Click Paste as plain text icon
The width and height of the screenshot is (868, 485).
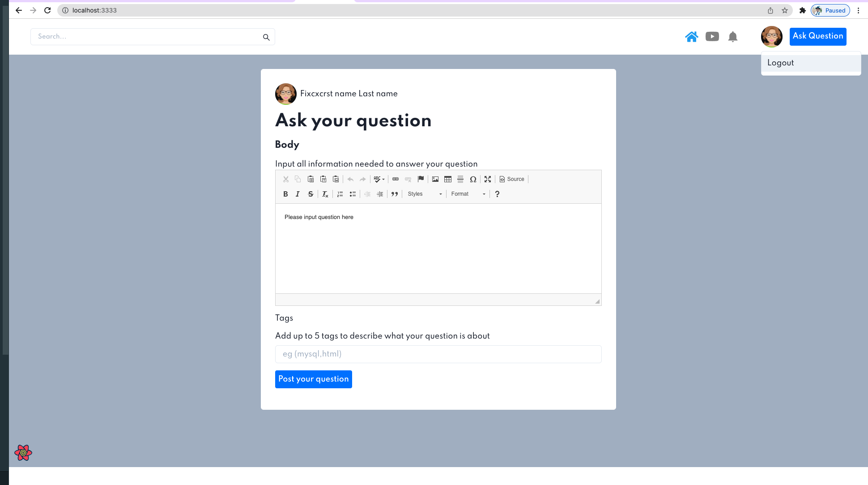click(323, 179)
